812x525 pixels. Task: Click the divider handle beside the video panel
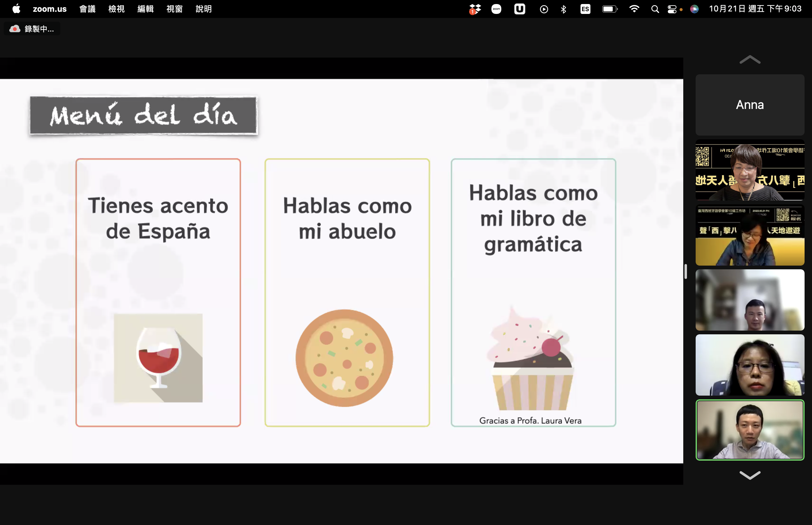click(x=685, y=272)
